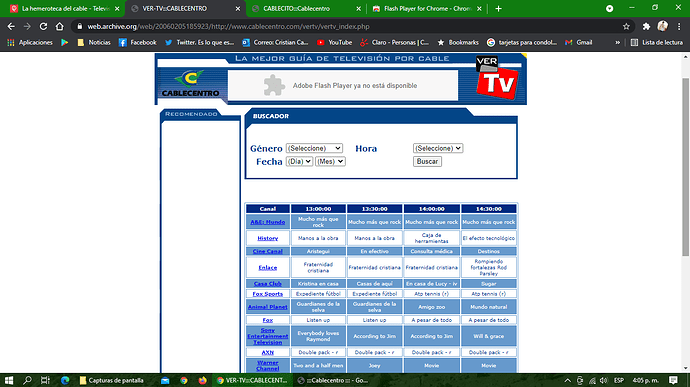The height and width of the screenshot is (387, 690).
Task: Open the Casa Club channel link
Action: 268,284
